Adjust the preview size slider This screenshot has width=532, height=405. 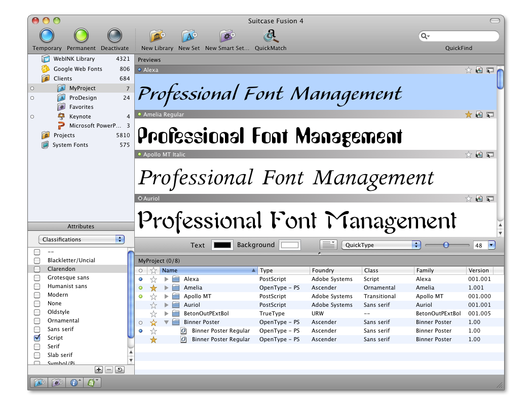[x=446, y=245]
